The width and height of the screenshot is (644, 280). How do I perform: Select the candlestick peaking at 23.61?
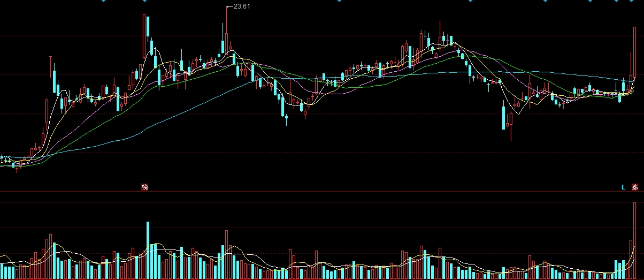(226, 30)
